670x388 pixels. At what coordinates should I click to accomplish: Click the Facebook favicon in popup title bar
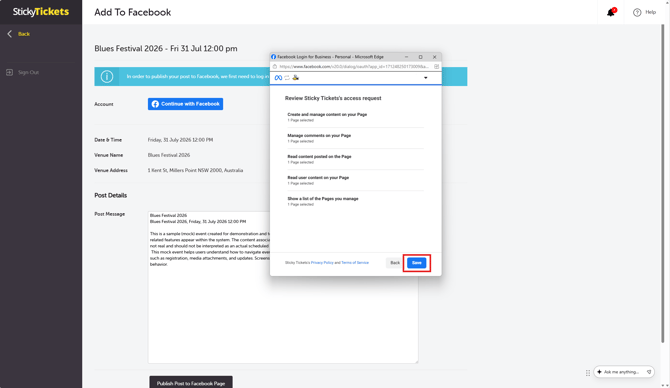pyautogui.click(x=273, y=57)
